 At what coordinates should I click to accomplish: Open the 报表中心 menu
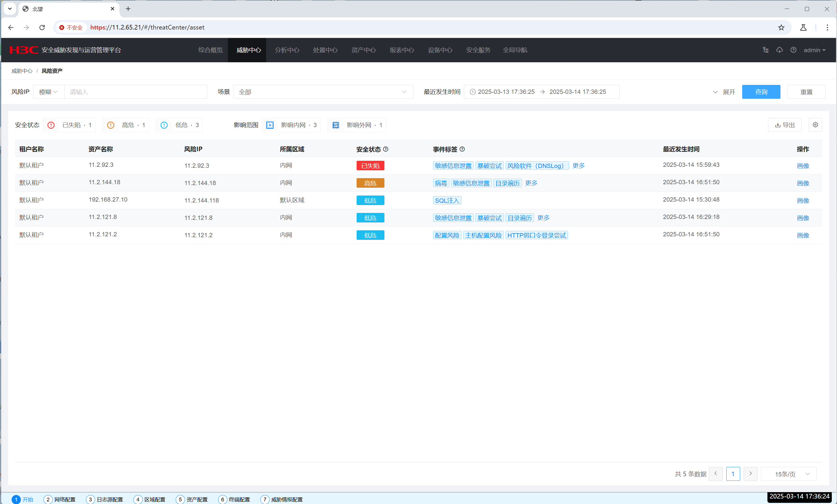pyautogui.click(x=402, y=50)
